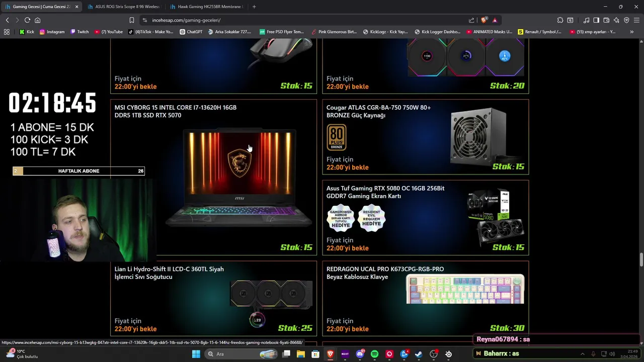The height and width of the screenshot is (362, 644).
Task: Click the Redragon white keyboard image
Action: pos(465,289)
